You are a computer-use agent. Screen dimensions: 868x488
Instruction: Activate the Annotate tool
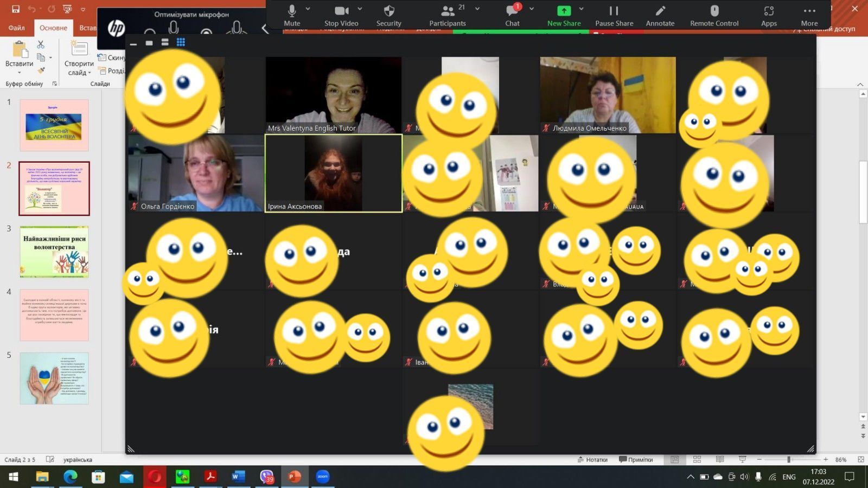tap(660, 15)
